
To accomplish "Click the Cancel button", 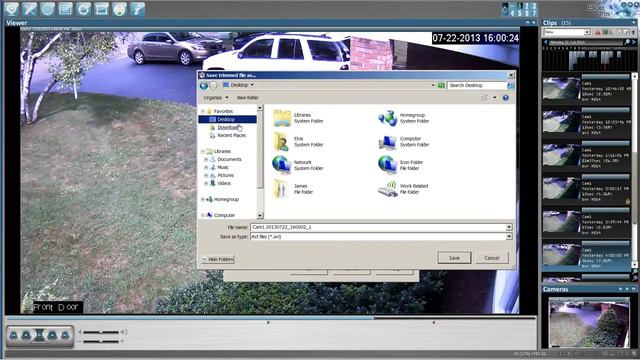I will click(x=492, y=258).
